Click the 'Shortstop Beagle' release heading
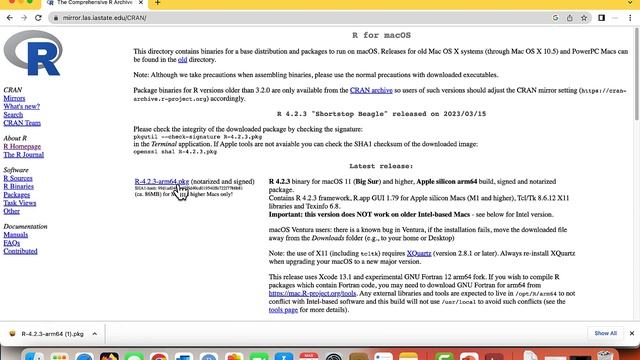This screenshot has width=640, height=360. [x=381, y=114]
